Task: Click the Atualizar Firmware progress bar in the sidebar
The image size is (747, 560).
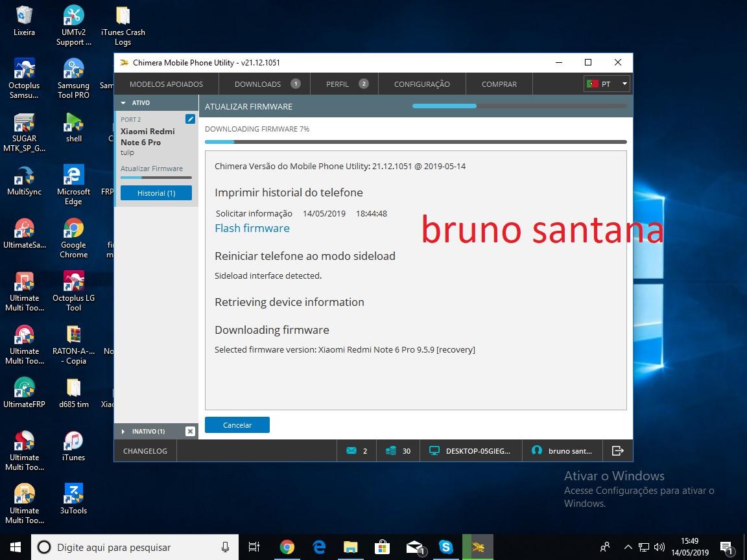Action: click(x=156, y=178)
